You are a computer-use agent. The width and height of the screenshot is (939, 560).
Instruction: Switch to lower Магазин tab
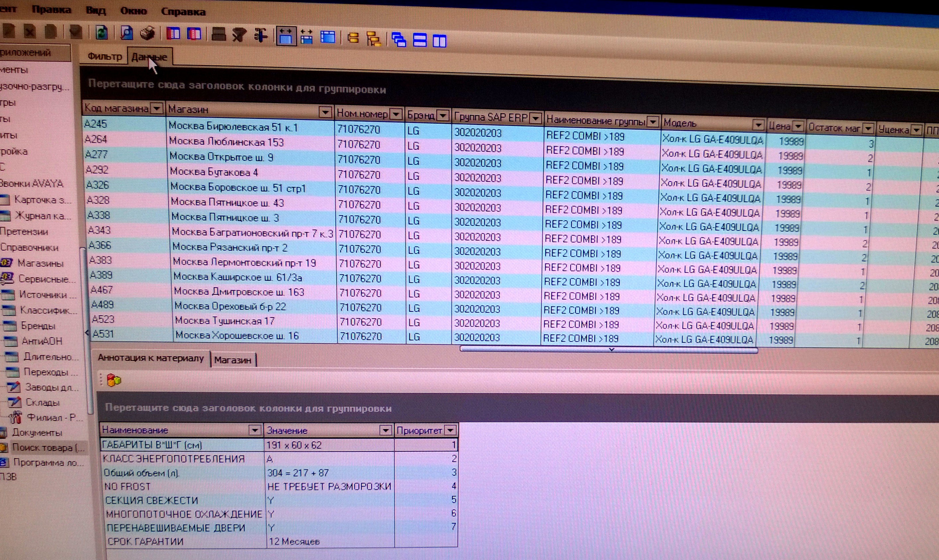[x=233, y=360]
